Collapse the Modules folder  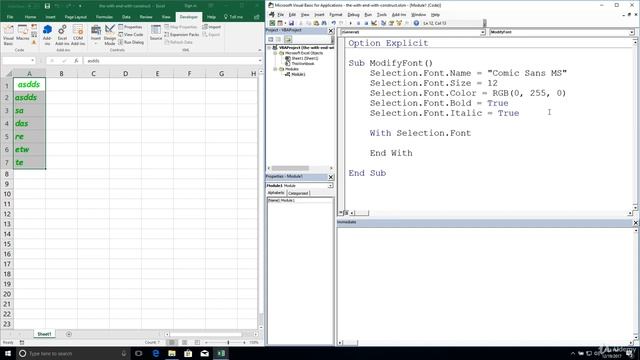[276, 69]
